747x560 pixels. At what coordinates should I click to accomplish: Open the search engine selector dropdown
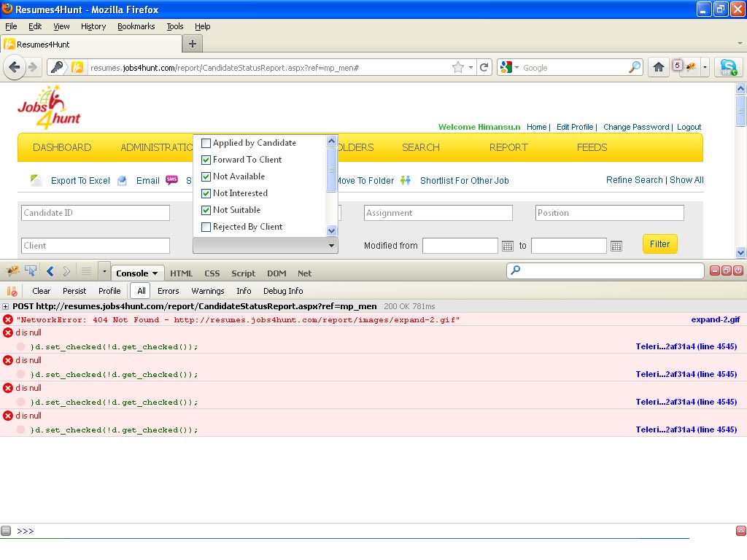pyautogui.click(x=517, y=68)
